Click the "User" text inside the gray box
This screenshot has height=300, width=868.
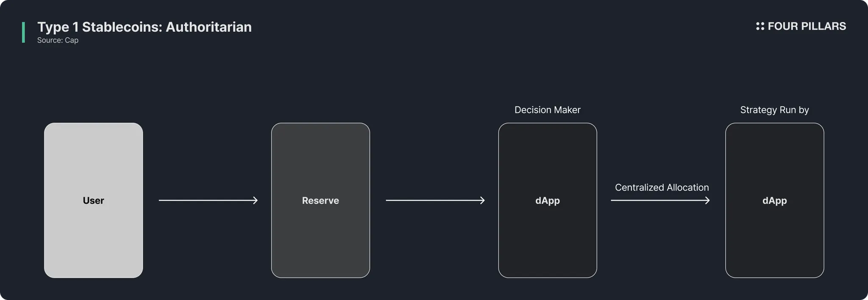click(x=93, y=201)
